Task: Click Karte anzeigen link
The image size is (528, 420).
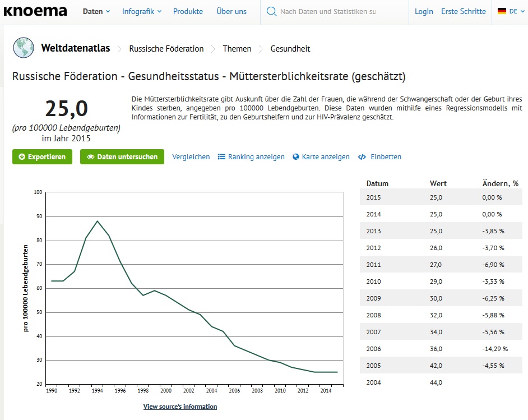Action: click(x=326, y=157)
